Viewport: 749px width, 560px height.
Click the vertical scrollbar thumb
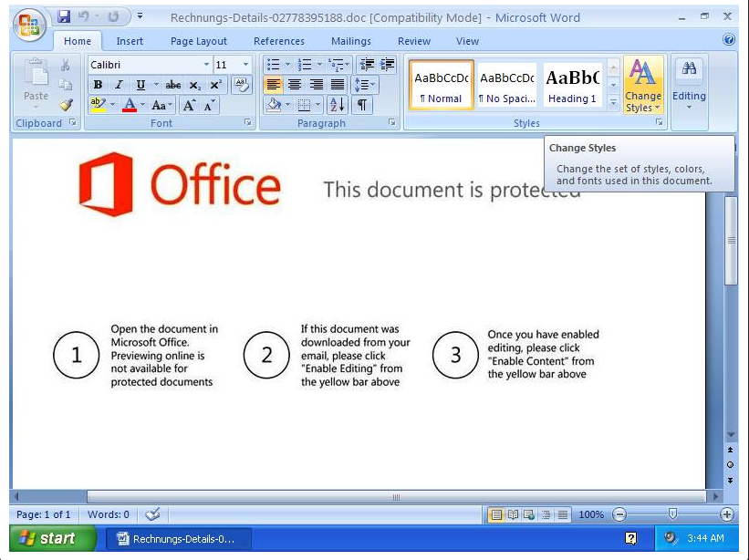point(731,241)
